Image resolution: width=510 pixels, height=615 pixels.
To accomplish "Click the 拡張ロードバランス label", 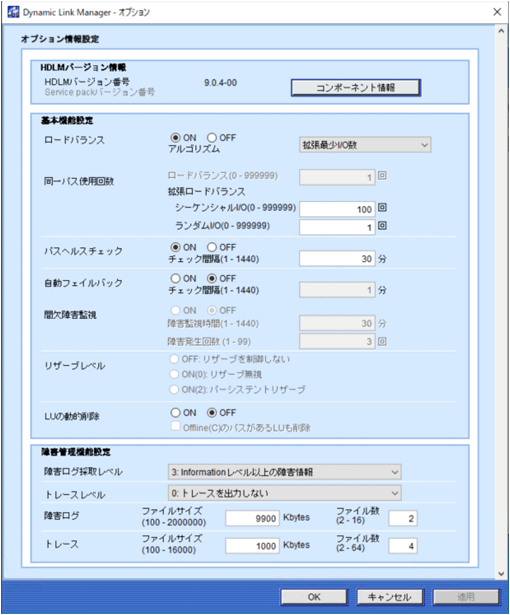I will click(x=207, y=191).
